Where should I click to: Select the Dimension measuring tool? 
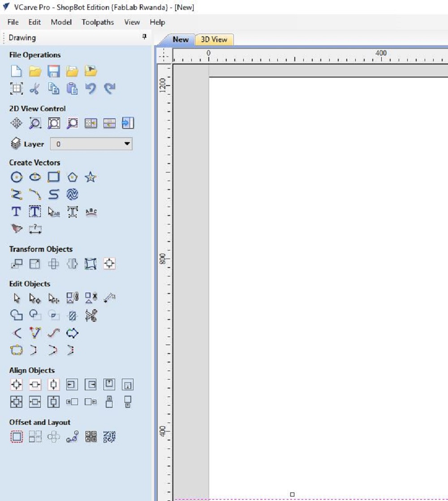point(35,229)
